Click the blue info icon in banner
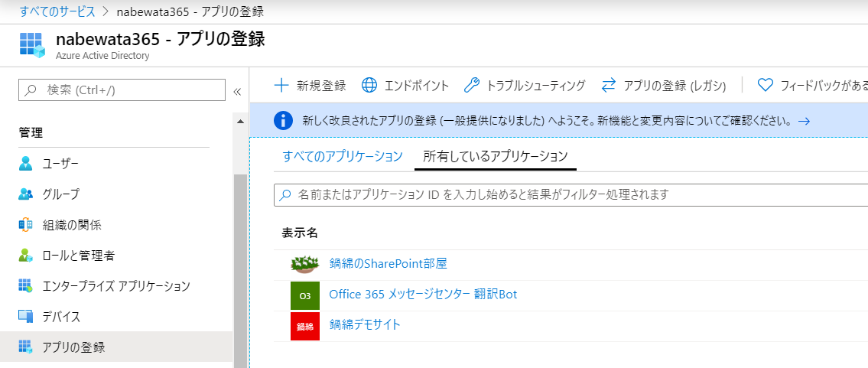Viewport: 868px width, 368px height. [x=284, y=120]
